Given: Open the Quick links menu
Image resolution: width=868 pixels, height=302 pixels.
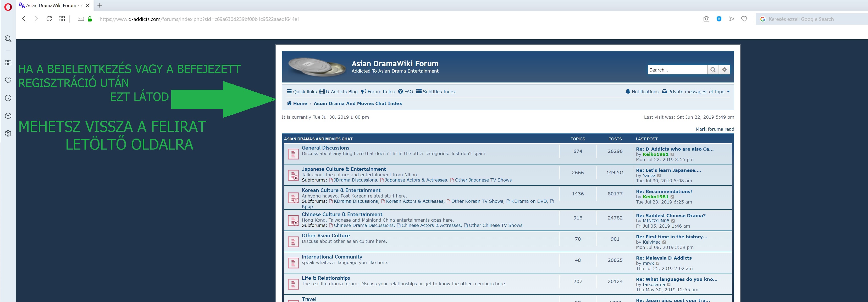Looking at the screenshot, I should pos(302,92).
